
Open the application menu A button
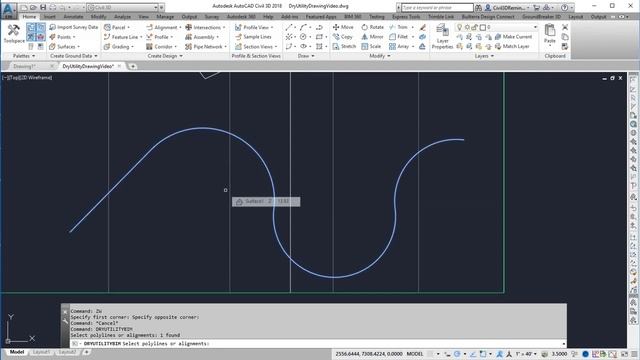tap(9, 10)
